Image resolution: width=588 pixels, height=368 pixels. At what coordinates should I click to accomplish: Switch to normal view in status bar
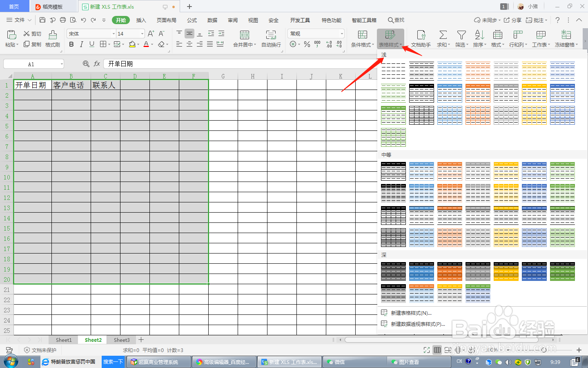(437, 350)
